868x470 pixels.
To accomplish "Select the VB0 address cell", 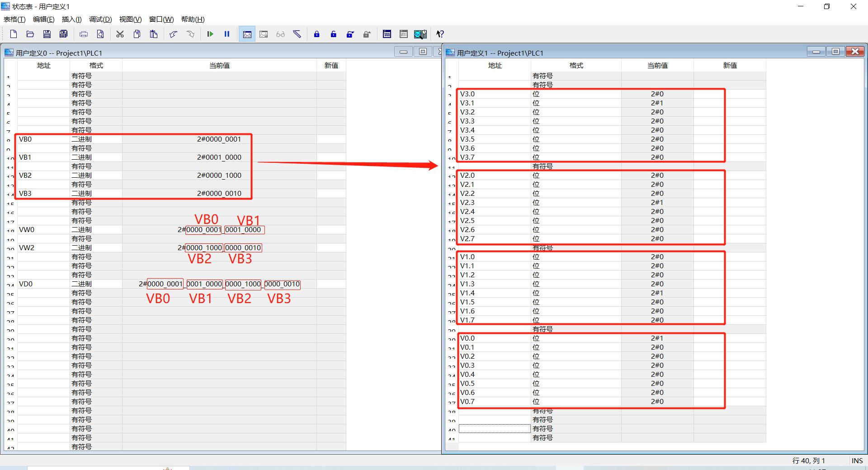I will point(43,139).
